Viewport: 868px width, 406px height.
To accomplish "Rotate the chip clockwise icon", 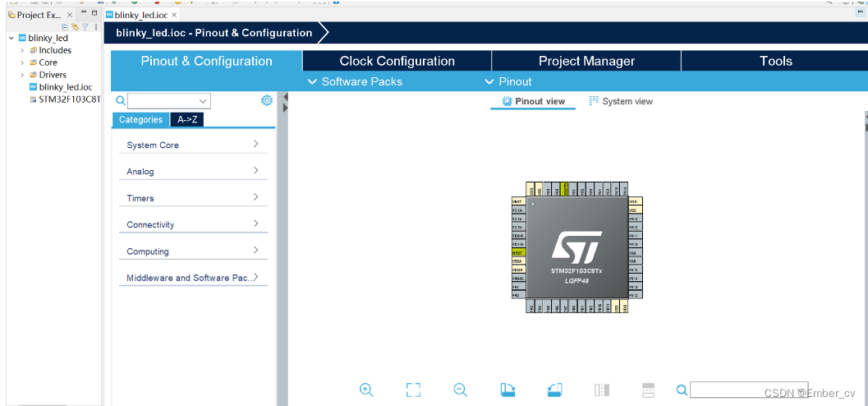I will [x=507, y=390].
